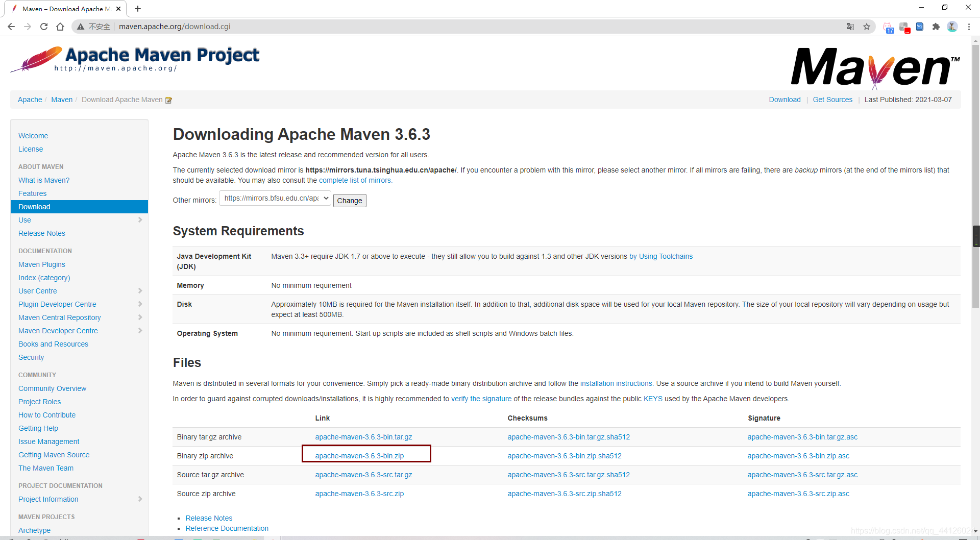Viewport: 980px width, 540px height.
Task: Open a new browser tab
Action: pos(138,9)
